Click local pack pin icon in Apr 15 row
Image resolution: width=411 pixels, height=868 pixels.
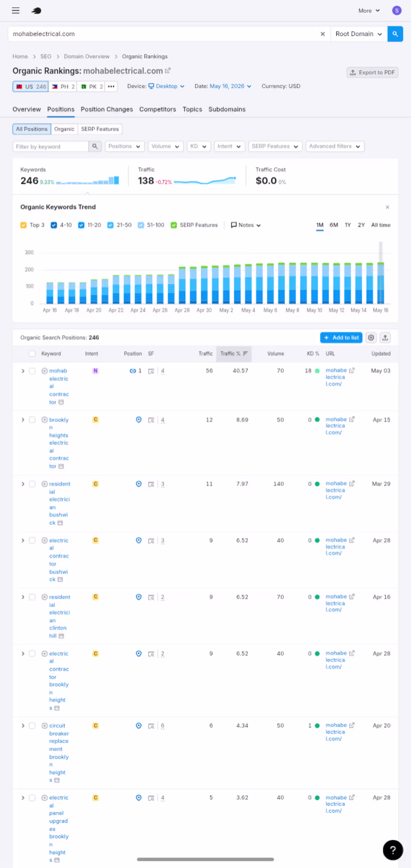pos(139,419)
